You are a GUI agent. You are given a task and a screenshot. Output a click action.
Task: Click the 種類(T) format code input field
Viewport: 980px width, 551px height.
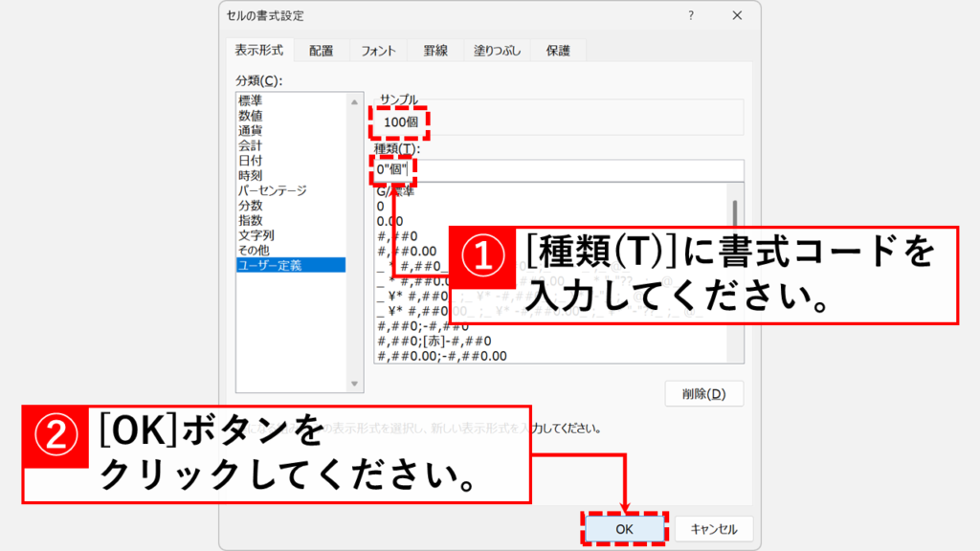[x=559, y=170]
